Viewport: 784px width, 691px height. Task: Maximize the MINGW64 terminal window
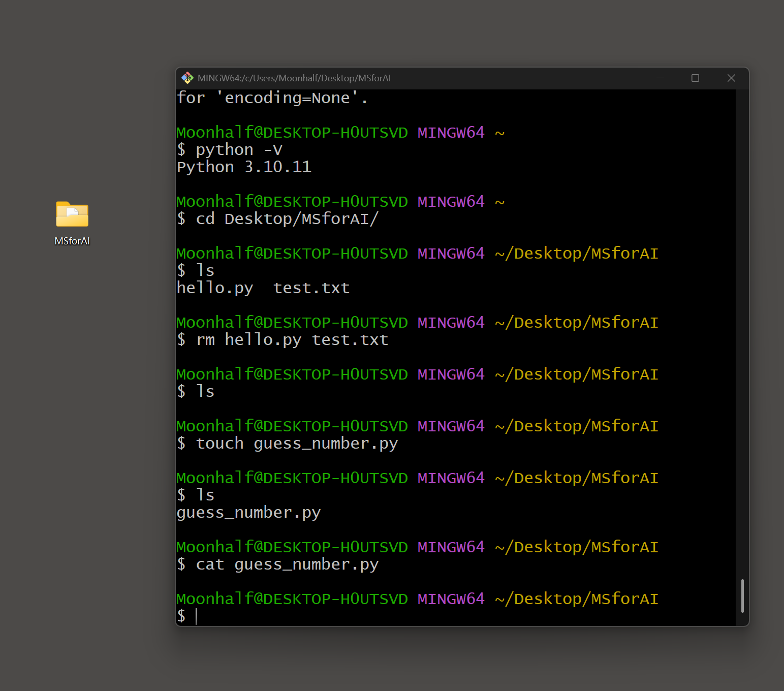695,78
